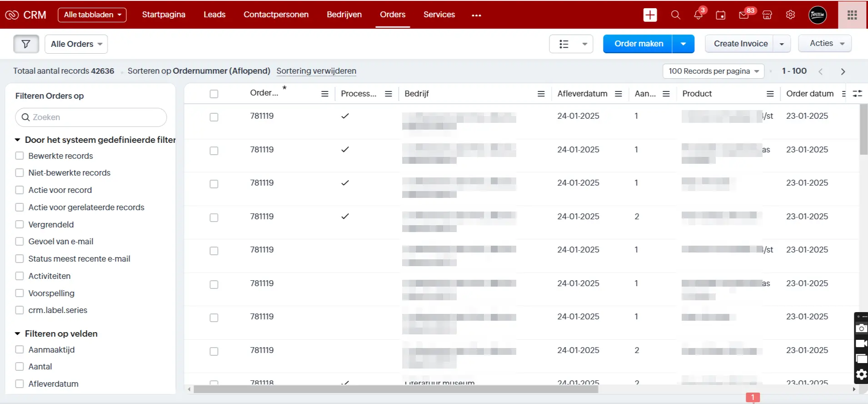868x404 pixels.
Task: Click the gear icon in side widget
Action: coord(861,375)
